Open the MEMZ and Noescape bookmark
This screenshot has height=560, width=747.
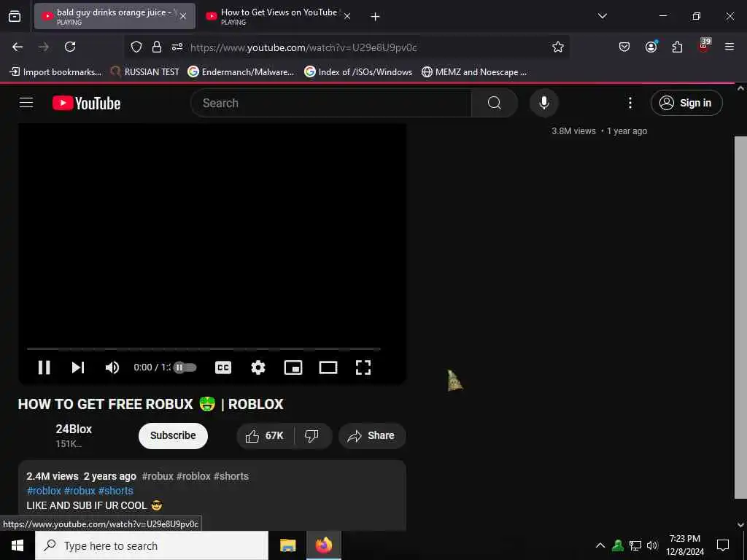[x=474, y=72]
